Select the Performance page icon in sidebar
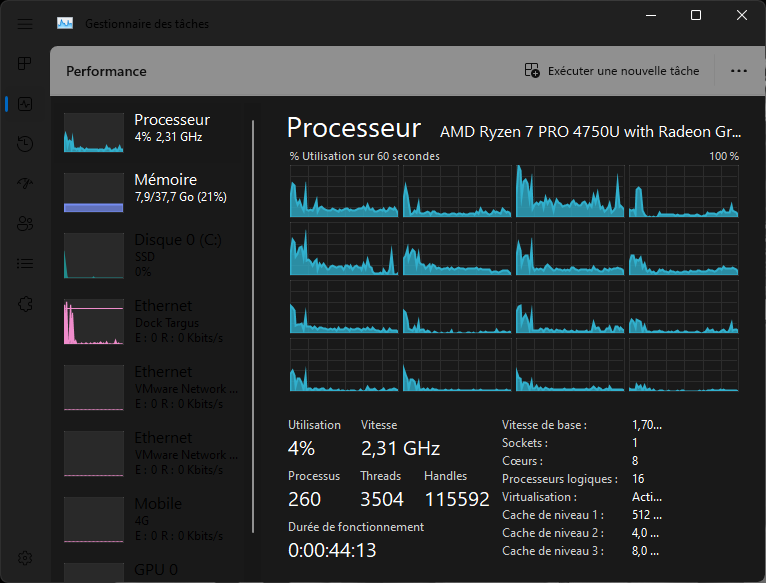This screenshot has height=583, width=766. [25, 104]
